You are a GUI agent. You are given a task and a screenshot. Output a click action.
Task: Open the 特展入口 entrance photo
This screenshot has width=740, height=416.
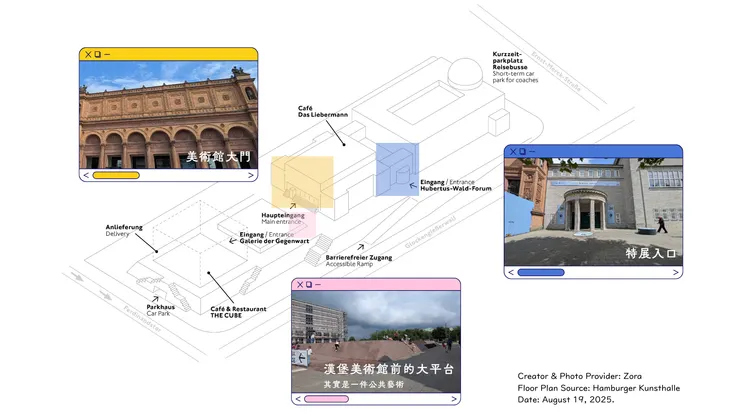[593, 212]
